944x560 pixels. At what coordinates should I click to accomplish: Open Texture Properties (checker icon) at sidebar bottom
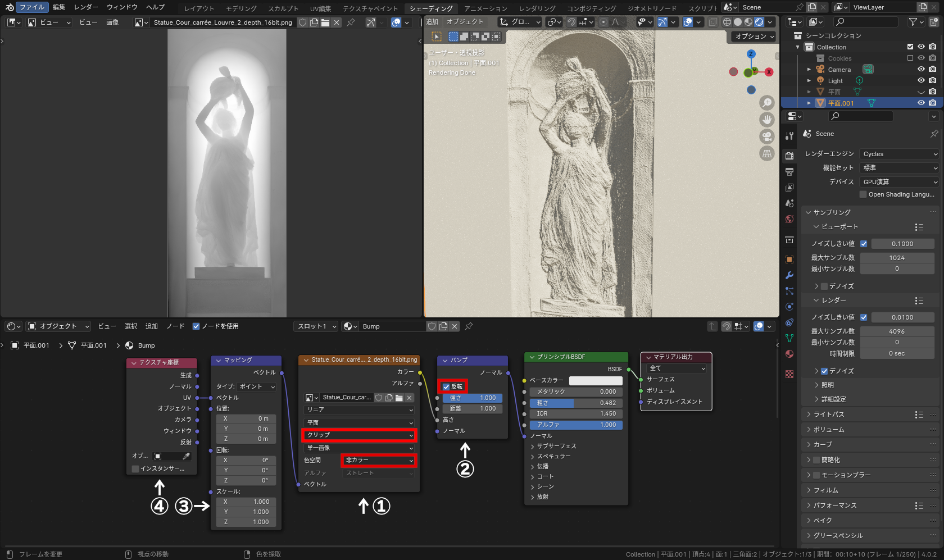tap(789, 373)
